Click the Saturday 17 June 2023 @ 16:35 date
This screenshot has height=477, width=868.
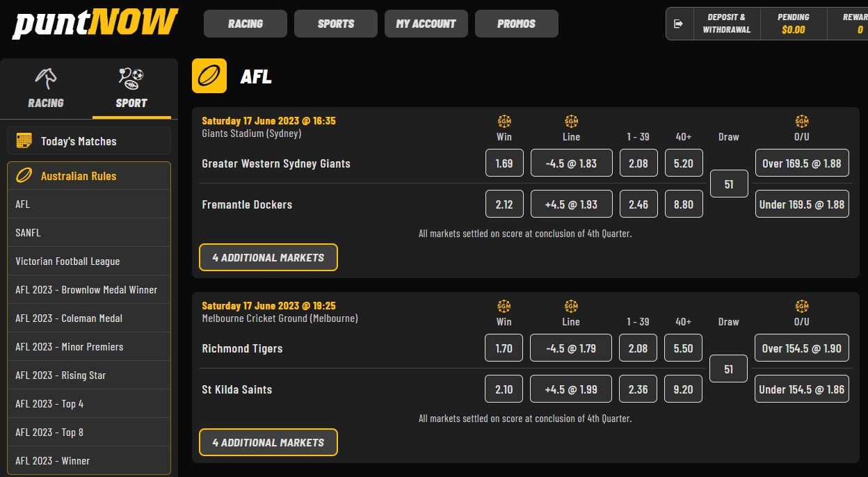(268, 121)
